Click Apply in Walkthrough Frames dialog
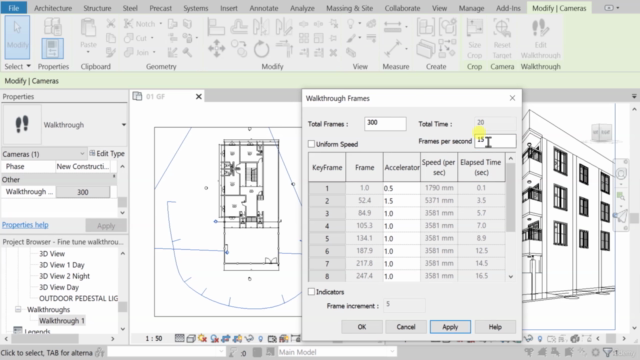The width and height of the screenshot is (640, 360). [x=450, y=327]
